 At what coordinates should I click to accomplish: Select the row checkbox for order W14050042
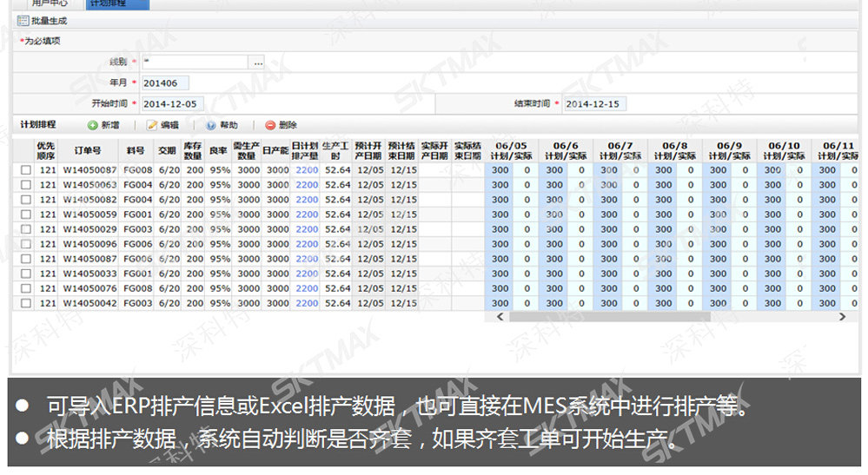tap(25, 304)
